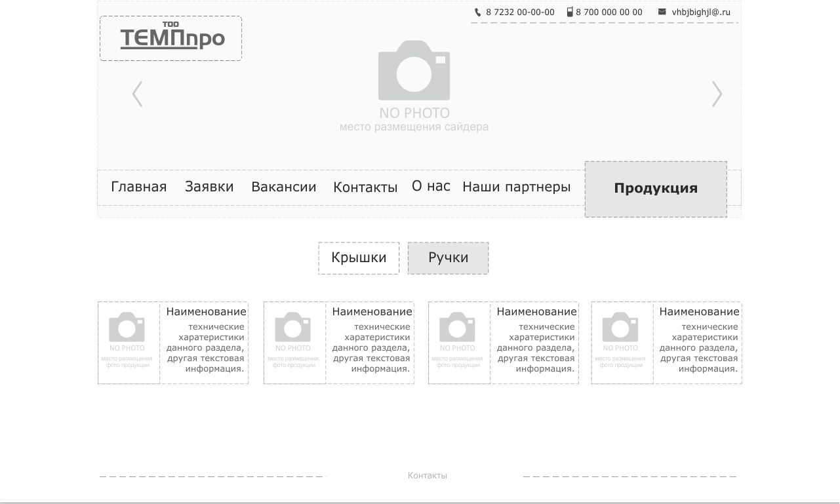Click the previous slide arrow

pyautogui.click(x=137, y=94)
